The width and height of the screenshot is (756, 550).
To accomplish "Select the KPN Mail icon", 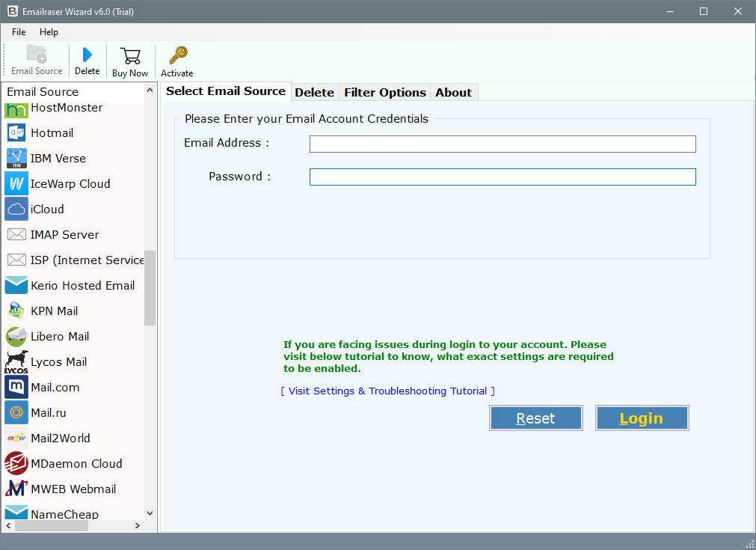I will click(x=16, y=311).
